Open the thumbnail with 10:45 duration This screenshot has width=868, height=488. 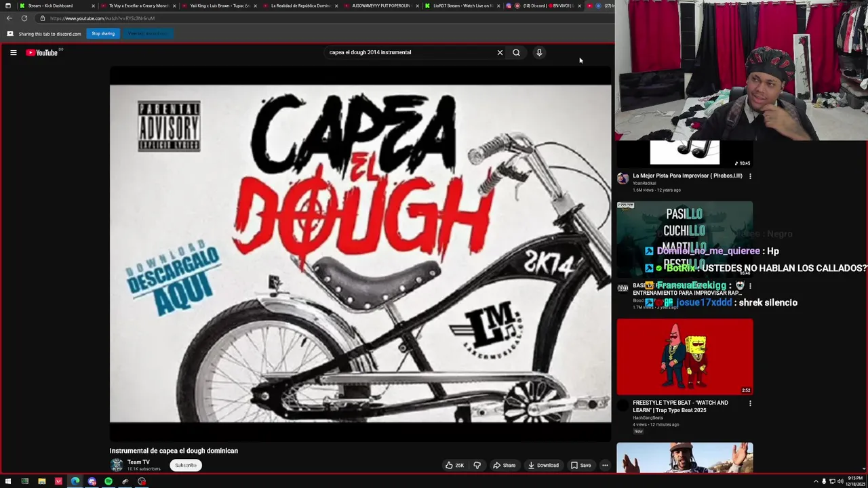pos(684,153)
